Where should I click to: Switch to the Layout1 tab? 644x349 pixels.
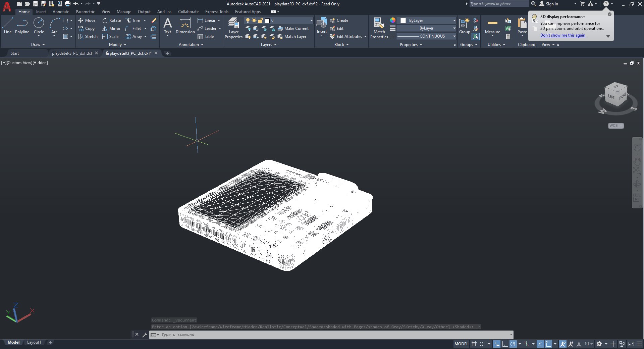34,342
